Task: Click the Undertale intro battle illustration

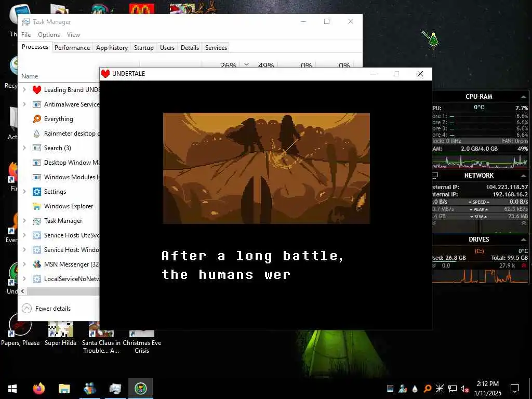Action: (x=267, y=168)
